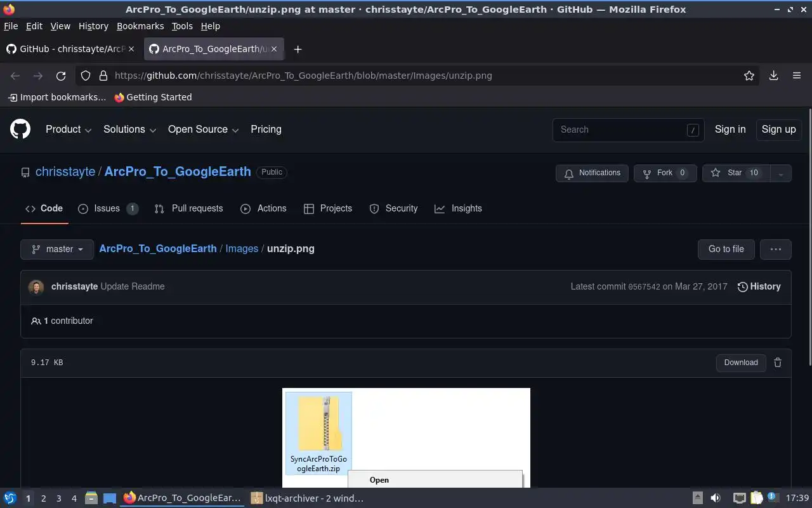The image size is (812, 508).
Task: Switch to the Security tab
Action: 393,208
